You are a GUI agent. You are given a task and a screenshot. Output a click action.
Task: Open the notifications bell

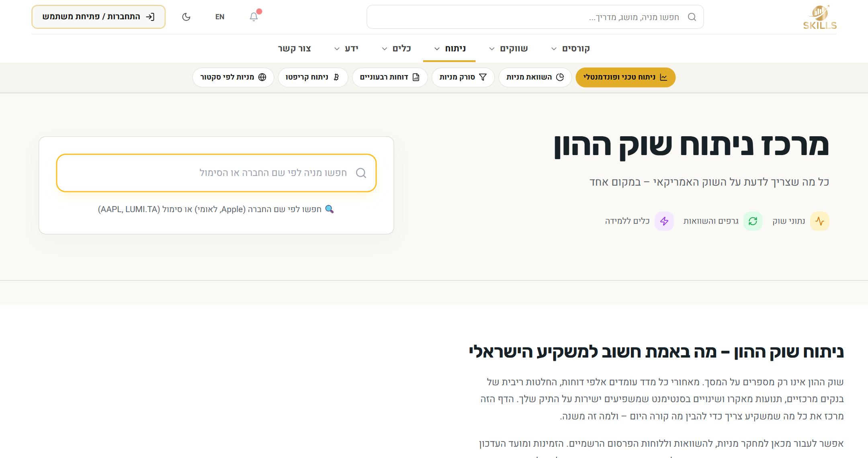pyautogui.click(x=254, y=17)
